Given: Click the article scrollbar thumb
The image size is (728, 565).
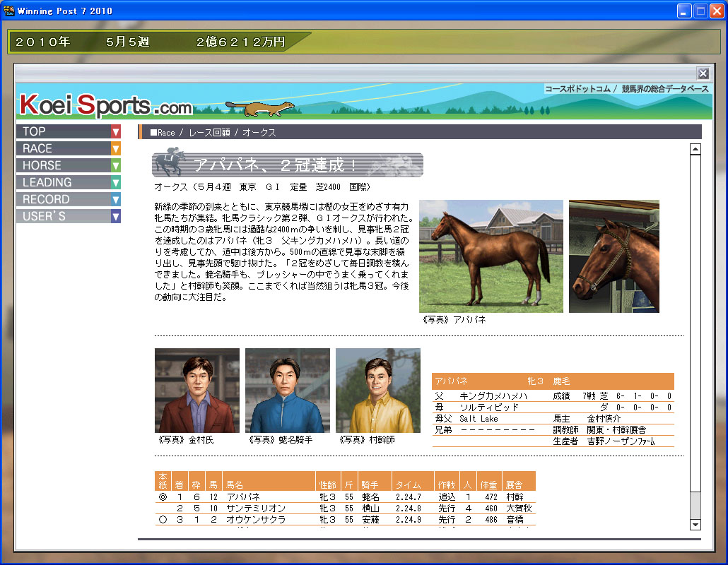Looking at the screenshot, I should (695, 506).
